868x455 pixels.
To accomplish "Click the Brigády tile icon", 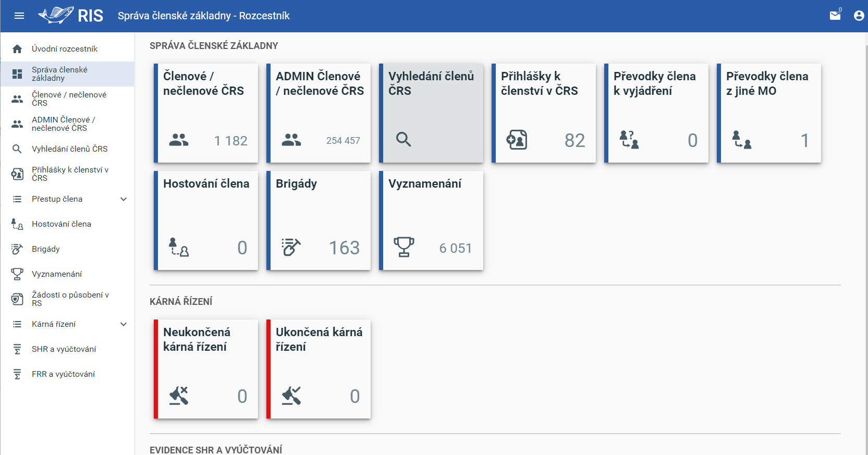I will pos(291,247).
